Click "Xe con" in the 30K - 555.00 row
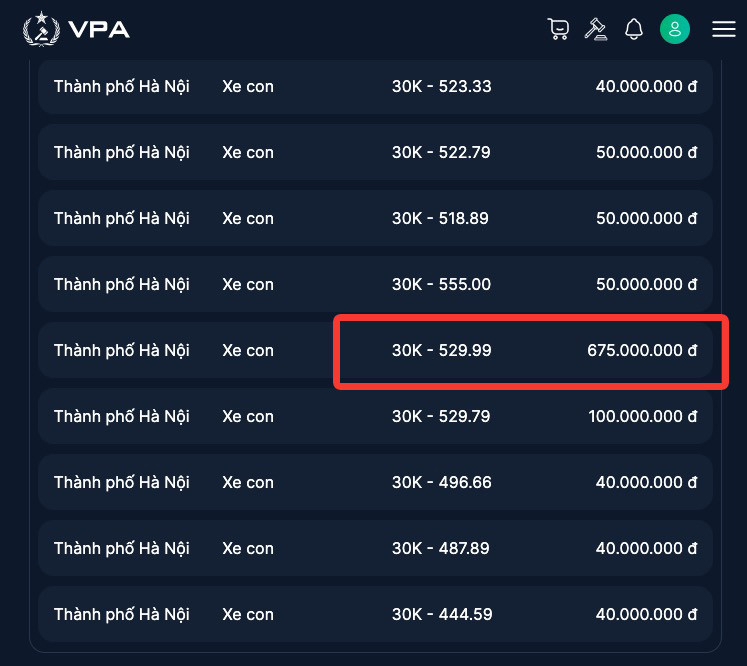 click(x=247, y=284)
